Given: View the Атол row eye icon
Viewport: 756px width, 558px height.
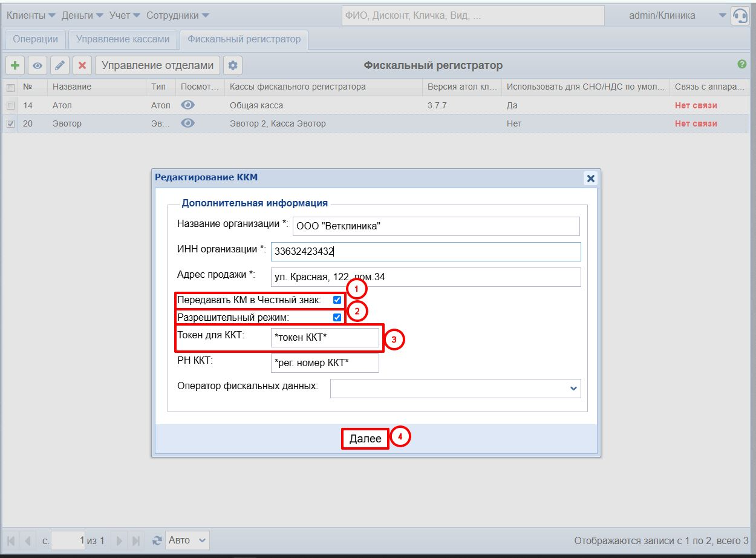Looking at the screenshot, I should pos(188,105).
